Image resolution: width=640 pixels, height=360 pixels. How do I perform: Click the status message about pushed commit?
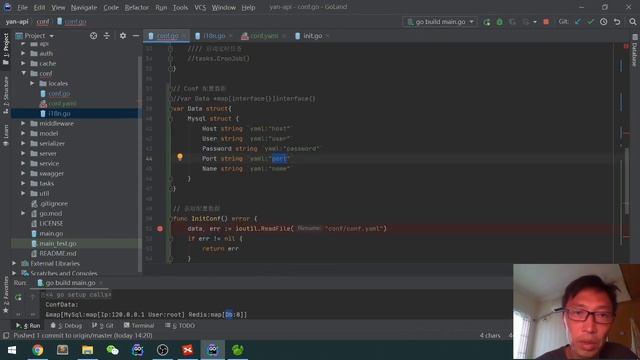pos(83,336)
